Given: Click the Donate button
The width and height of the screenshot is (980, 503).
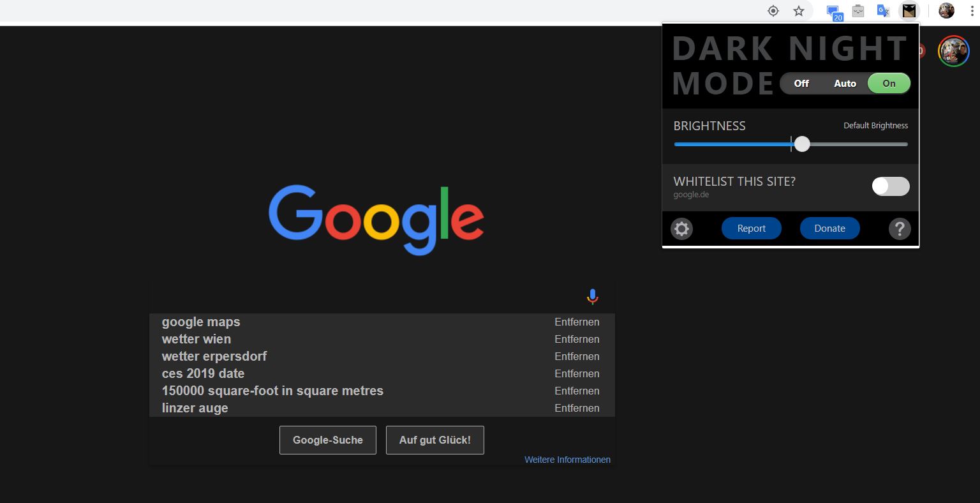Looking at the screenshot, I should point(829,229).
